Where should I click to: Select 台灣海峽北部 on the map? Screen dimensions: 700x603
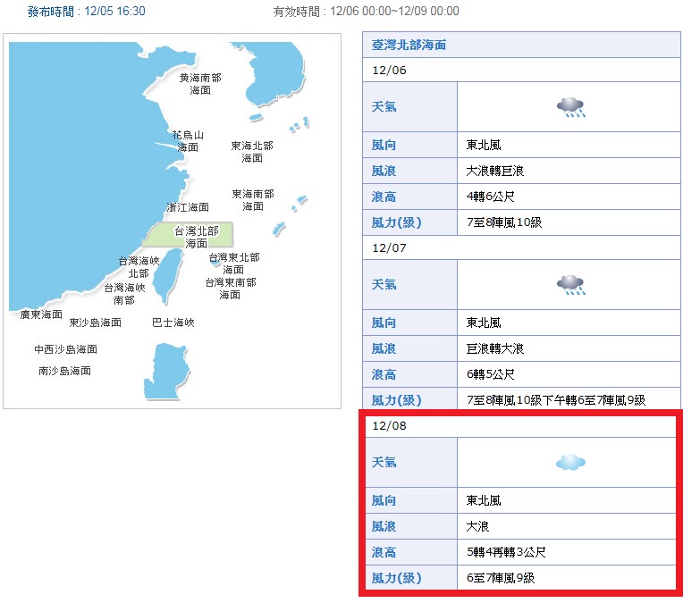coord(139,267)
